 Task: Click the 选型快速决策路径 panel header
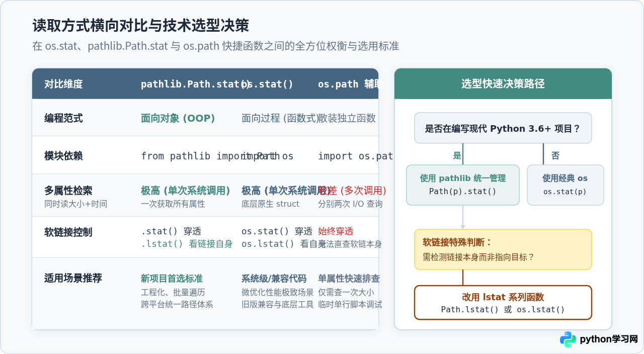click(x=503, y=84)
